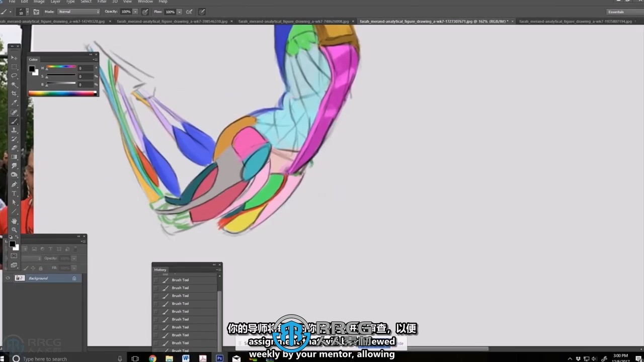This screenshot has width=644, height=362.
Task: Select the Path Selection tool
Action: 14,203
